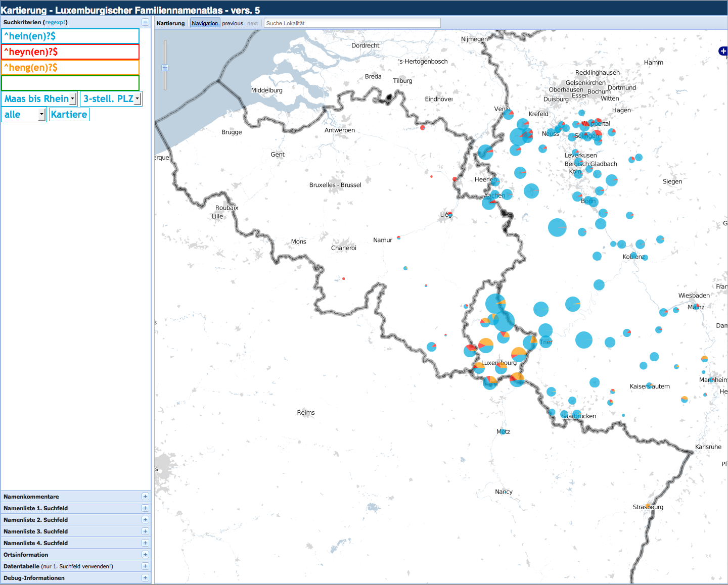Expand the Debug-Informationen section
The width and height of the screenshot is (728, 585).
[145, 578]
